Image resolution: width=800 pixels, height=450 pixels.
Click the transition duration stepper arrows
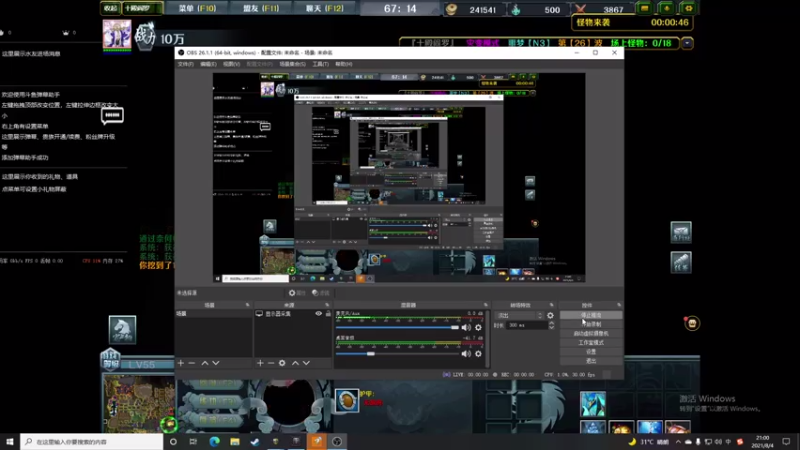(551, 325)
